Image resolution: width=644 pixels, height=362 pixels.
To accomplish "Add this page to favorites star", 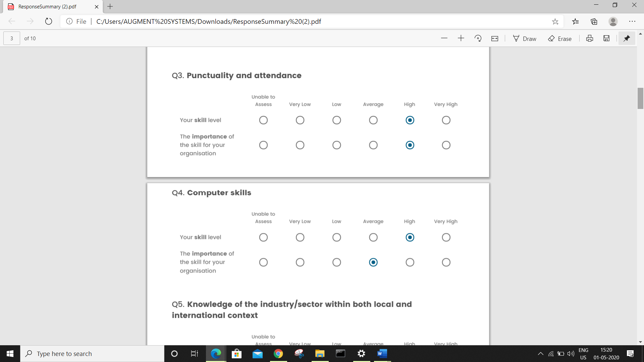I will point(555,21).
